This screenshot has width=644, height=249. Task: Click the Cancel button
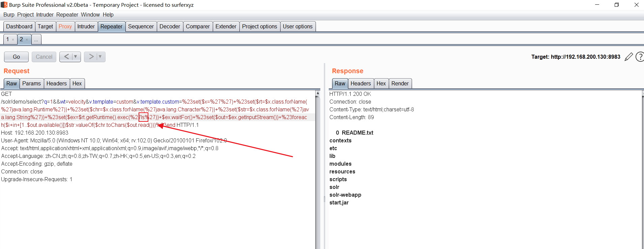click(x=44, y=57)
